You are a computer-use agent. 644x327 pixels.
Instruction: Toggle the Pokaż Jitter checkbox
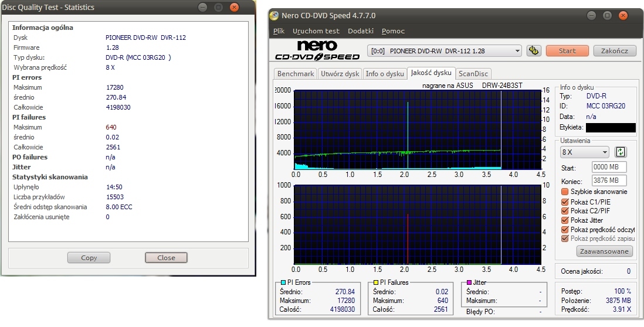click(x=565, y=220)
